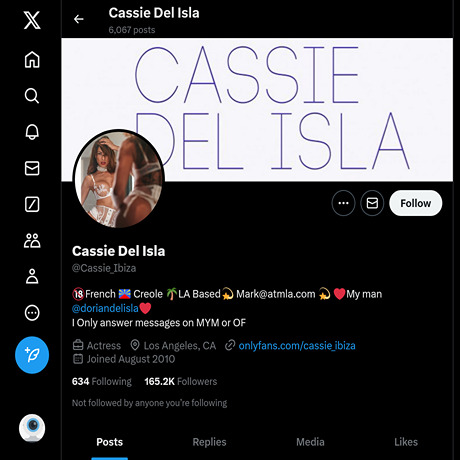Open profile options three-dot button
The height and width of the screenshot is (460, 460).
[x=343, y=203]
